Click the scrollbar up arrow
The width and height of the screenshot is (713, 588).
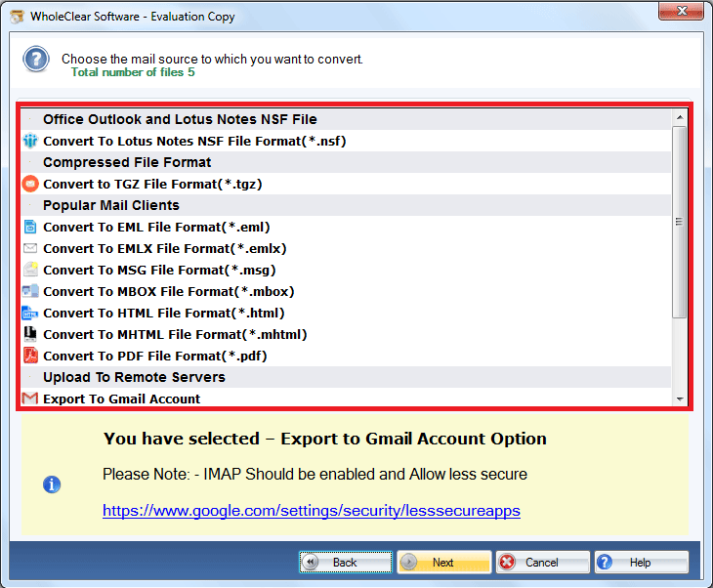(680, 117)
